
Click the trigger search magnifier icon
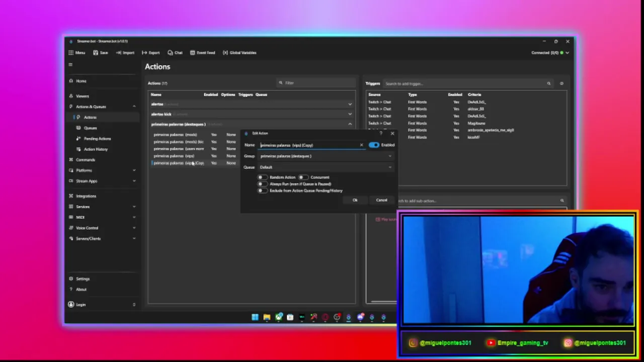549,83
